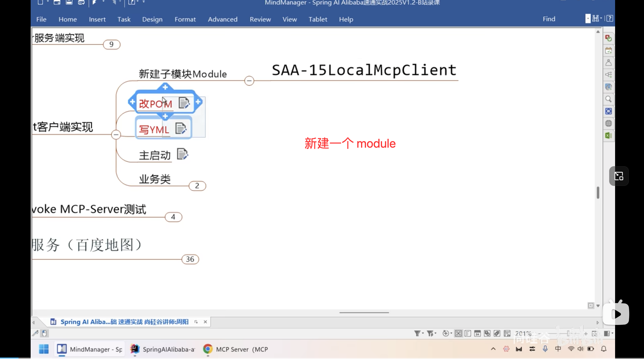Enable Outline view from the status bar
The image size is (644, 359).
(468, 334)
